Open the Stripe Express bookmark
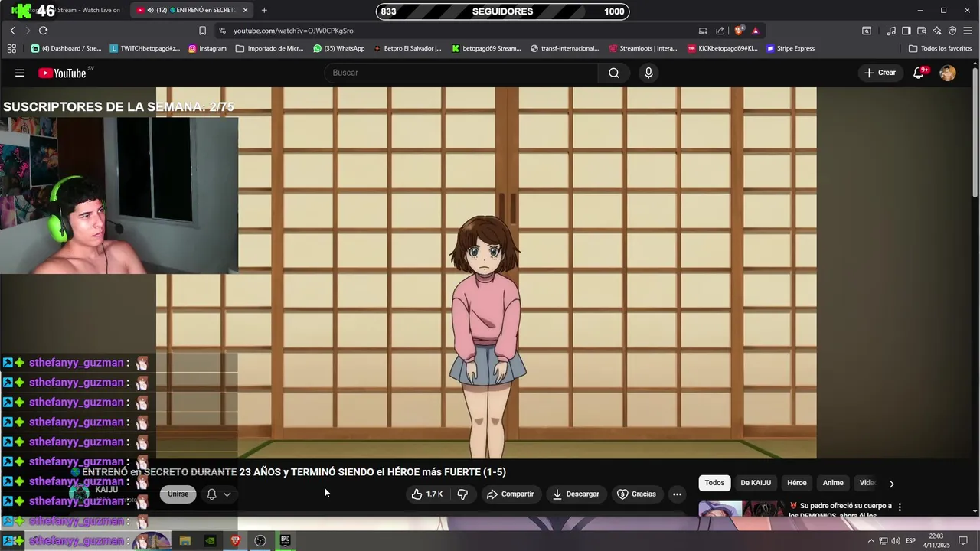Viewport: 980px width, 551px height. coord(790,48)
